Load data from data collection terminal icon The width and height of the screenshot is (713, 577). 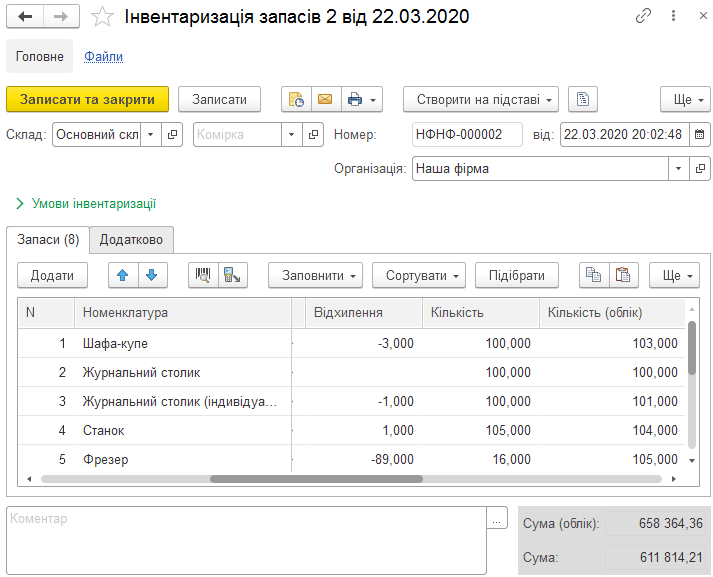coord(232,276)
